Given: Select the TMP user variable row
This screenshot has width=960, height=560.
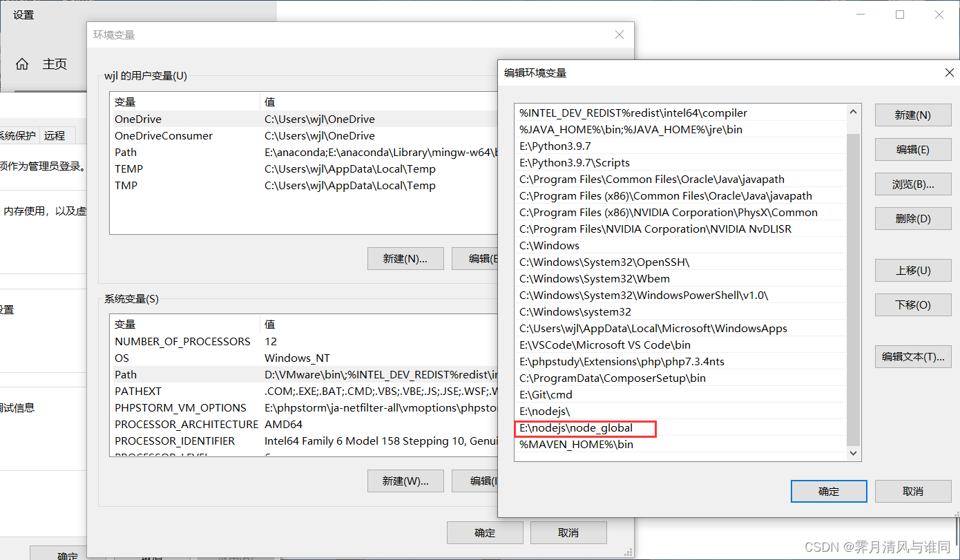Looking at the screenshot, I should coord(304,186).
